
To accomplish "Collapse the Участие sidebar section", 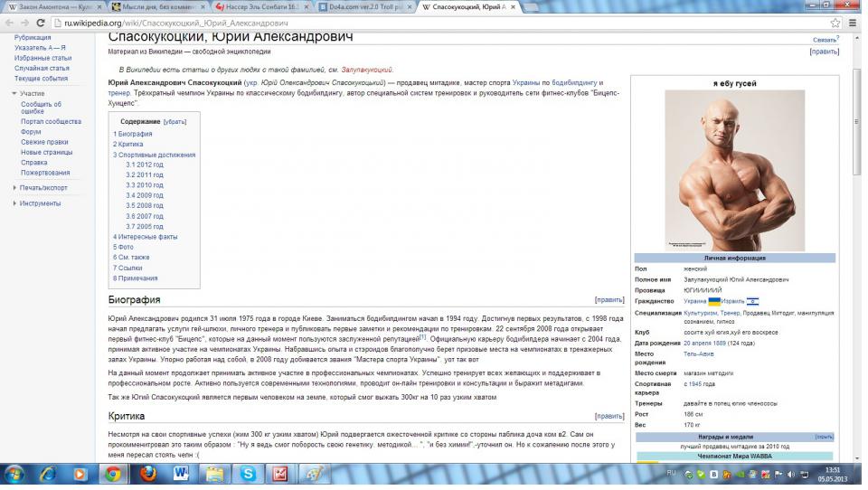I will (32, 93).
